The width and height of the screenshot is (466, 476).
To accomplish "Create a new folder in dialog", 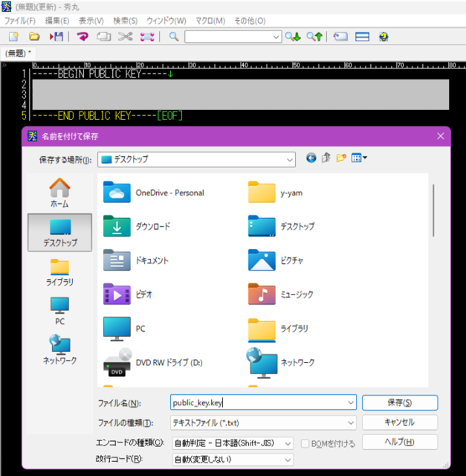I will 342,158.
